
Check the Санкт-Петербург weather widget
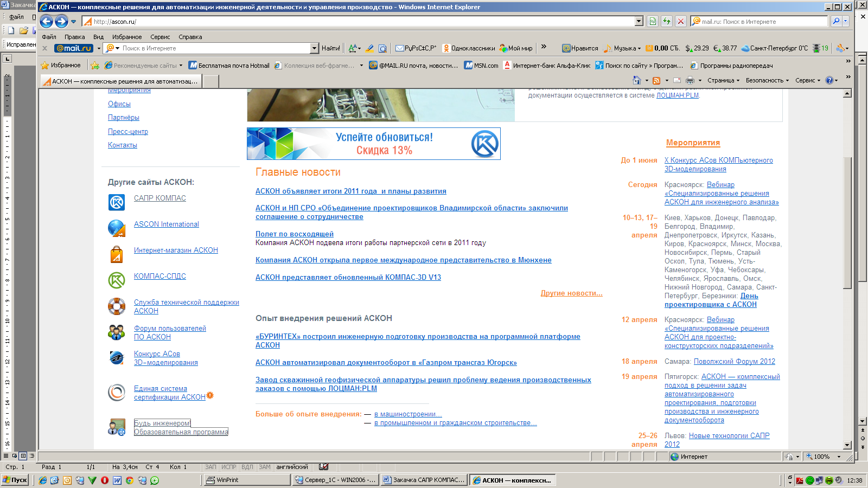pyautogui.click(x=775, y=48)
